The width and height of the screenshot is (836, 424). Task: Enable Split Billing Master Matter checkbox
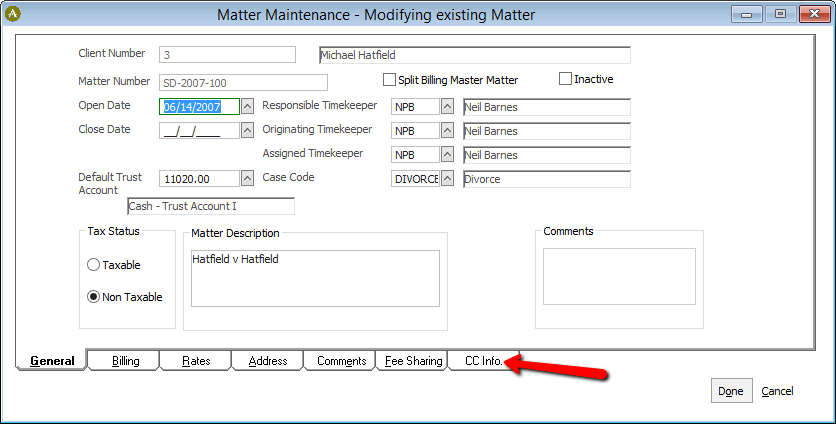point(389,79)
